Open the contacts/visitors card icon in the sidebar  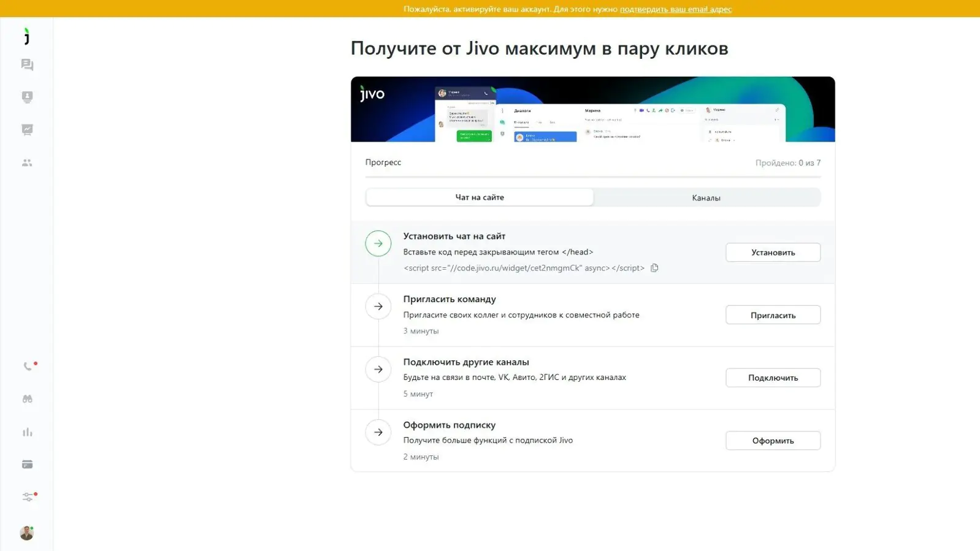pyautogui.click(x=27, y=97)
